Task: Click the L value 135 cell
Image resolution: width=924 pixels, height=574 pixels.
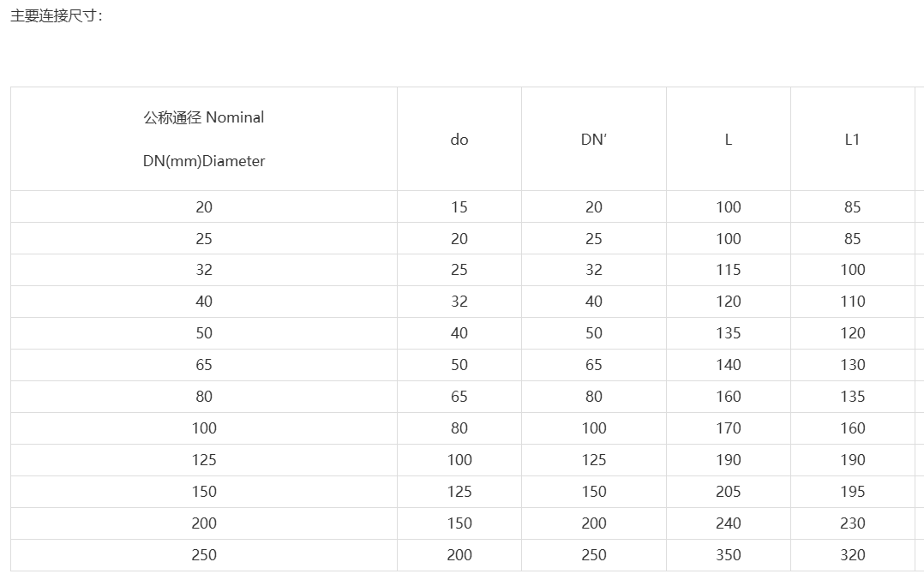Action: point(729,333)
